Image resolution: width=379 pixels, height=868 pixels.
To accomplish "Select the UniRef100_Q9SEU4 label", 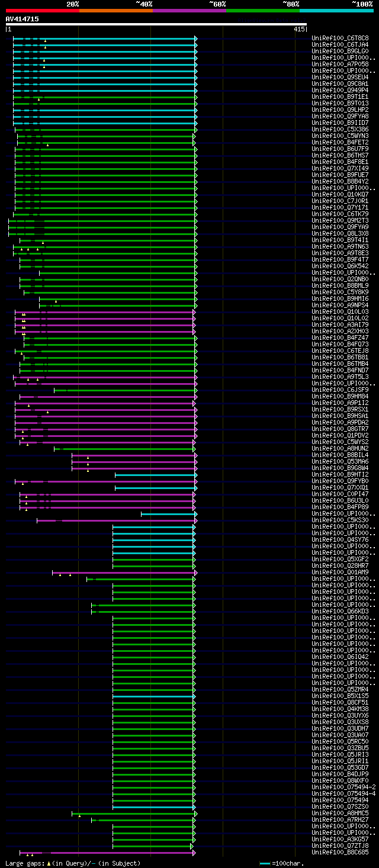I will [341, 77].
